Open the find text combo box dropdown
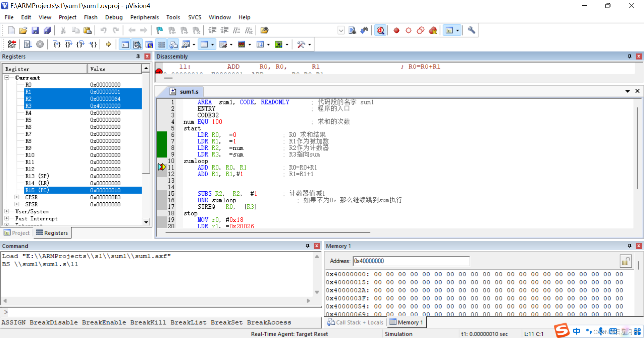The height and width of the screenshot is (338, 644). (341, 30)
